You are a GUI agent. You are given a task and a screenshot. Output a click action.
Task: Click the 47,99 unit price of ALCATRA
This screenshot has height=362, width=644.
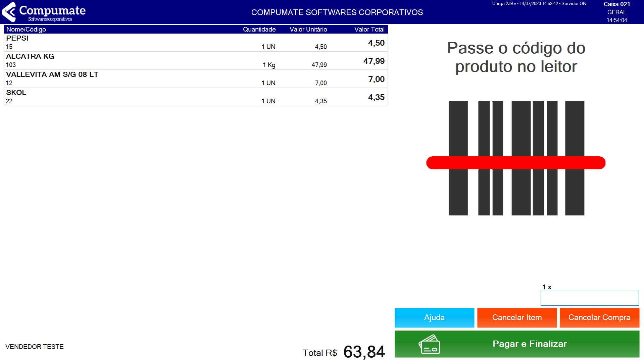click(319, 65)
